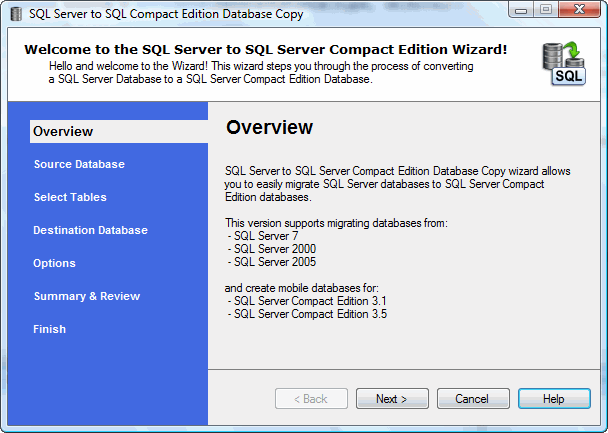Click the SQL Server Compact Edition 3.5 entry
The image size is (608, 433).
pyautogui.click(x=310, y=314)
